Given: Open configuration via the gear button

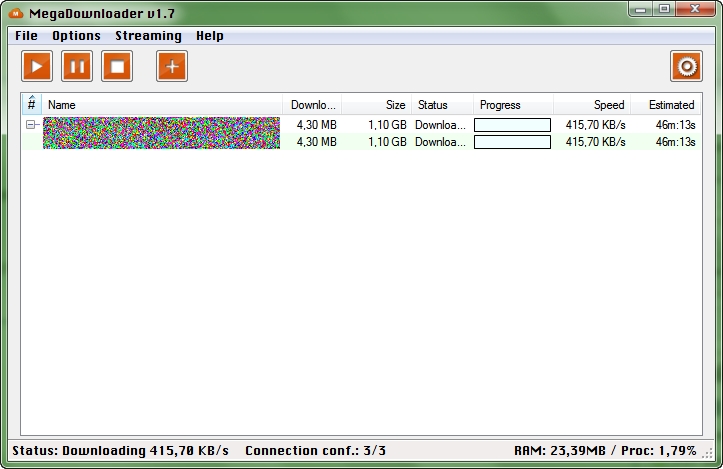Looking at the screenshot, I should [x=687, y=66].
